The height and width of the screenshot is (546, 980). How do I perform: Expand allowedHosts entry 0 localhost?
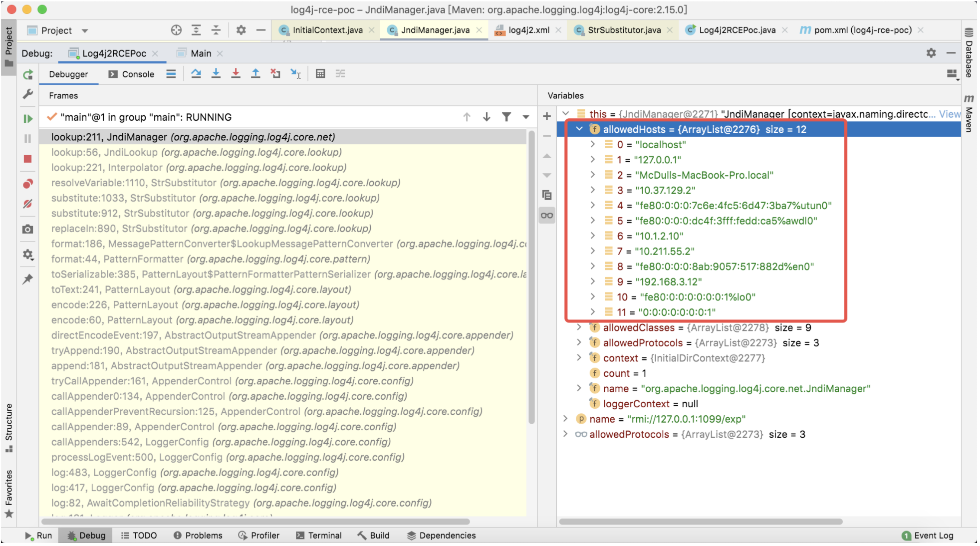coord(593,144)
